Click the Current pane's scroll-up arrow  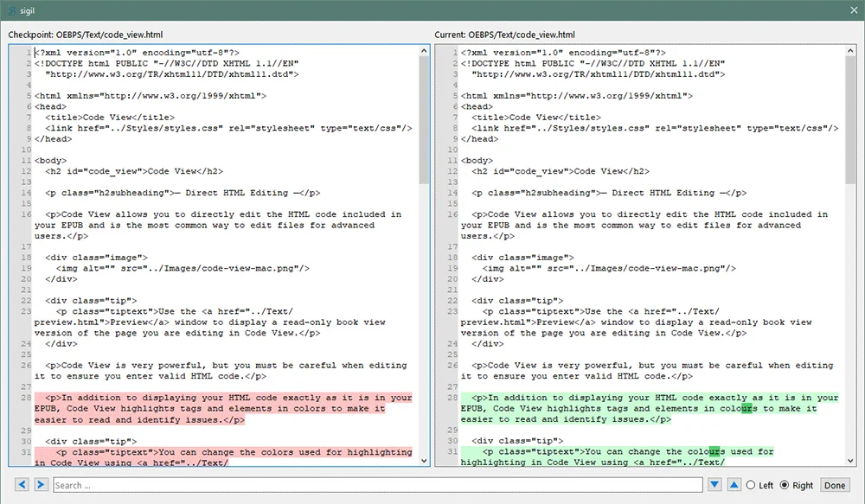[850, 51]
